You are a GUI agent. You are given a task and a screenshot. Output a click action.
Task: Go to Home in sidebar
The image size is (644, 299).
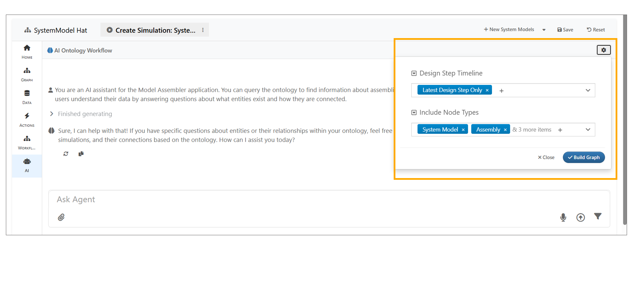pyautogui.click(x=27, y=52)
